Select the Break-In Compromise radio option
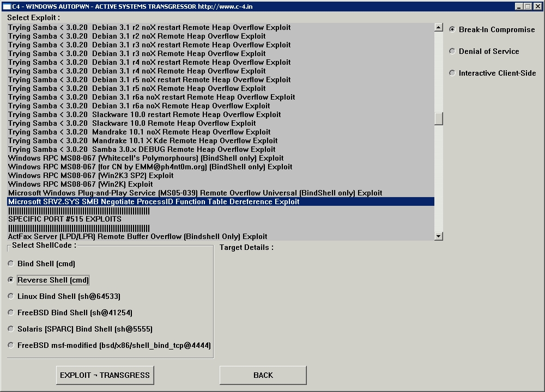The image size is (545, 392). pos(452,29)
